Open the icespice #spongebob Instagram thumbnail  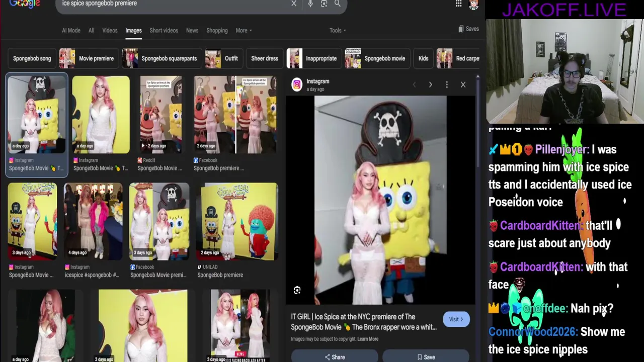tap(93, 221)
